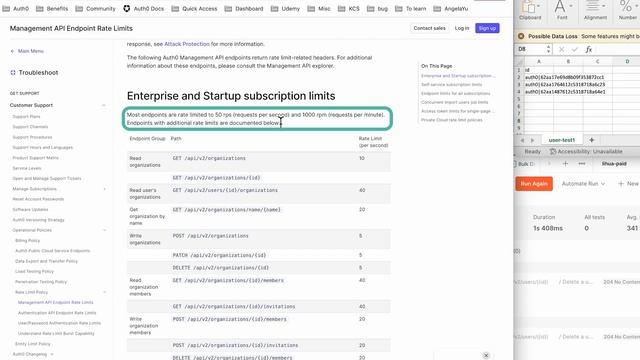Image resolution: width=640 pixels, height=360 pixels.
Task: Click the Excel Name Box field
Action: point(531,49)
